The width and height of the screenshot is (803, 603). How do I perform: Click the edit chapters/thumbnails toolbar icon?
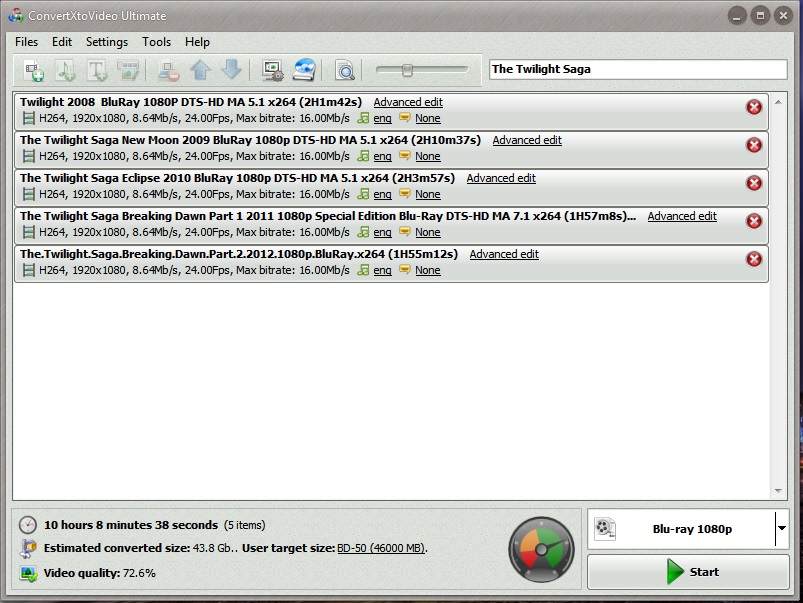[x=128, y=70]
